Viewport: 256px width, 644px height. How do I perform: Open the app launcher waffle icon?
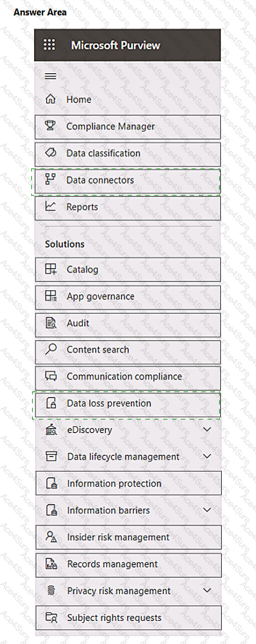click(49, 45)
